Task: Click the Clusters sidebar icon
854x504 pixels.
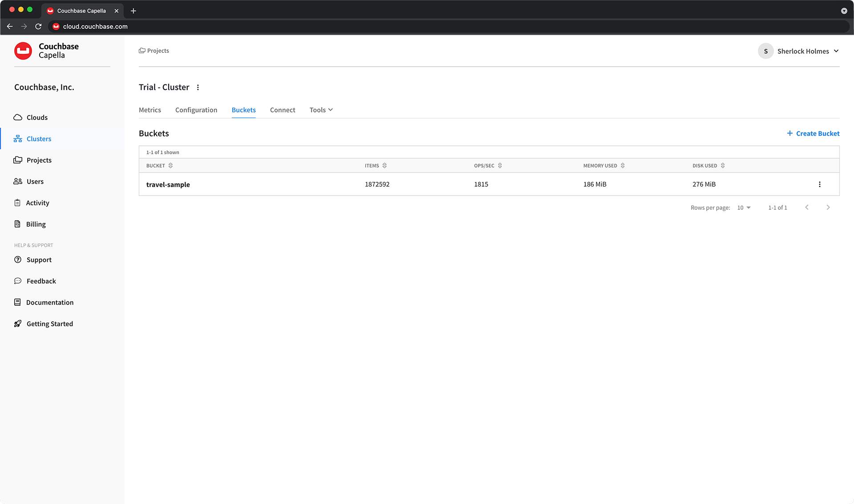Action: [x=18, y=138]
